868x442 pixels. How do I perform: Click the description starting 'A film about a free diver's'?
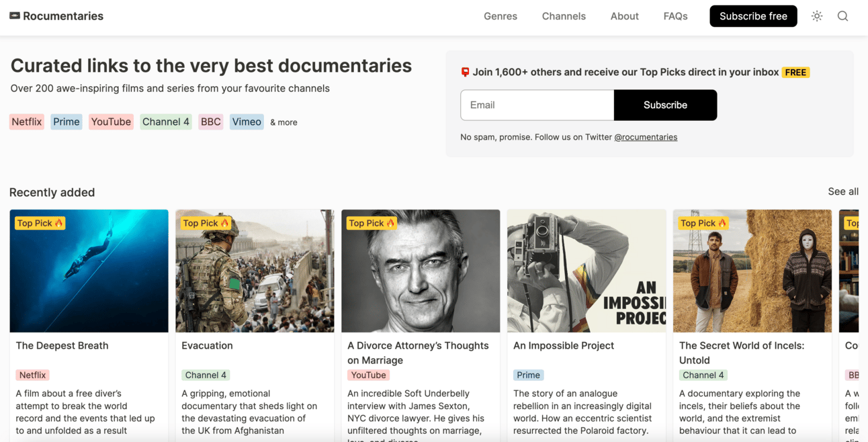click(x=85, y=412)
